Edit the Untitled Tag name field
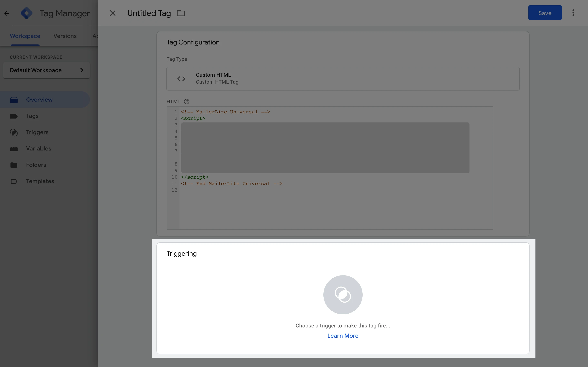 coord(149,13)
